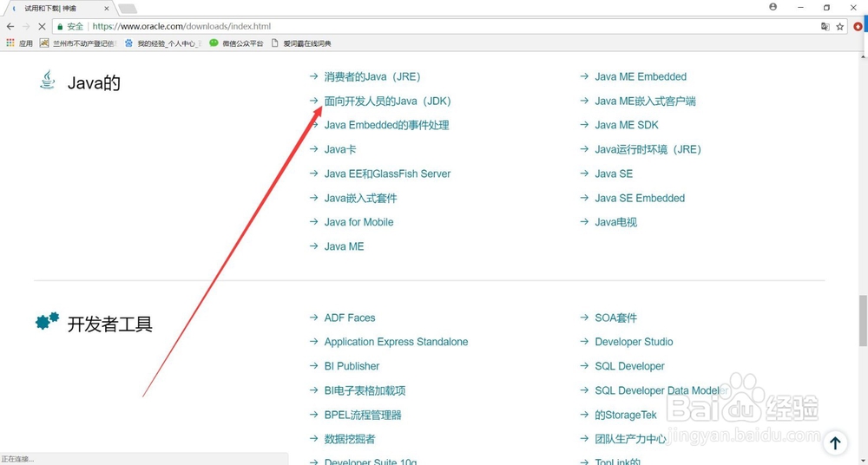Open 面向开发人员的Java (JDK) link
The height and width of the screenshot is (465, 868).
point(388,102)
